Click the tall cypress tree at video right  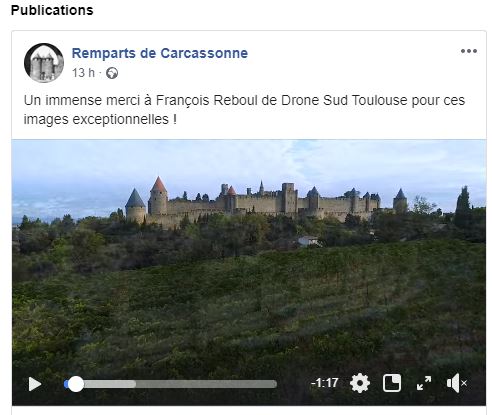click(x=463, y=207)
